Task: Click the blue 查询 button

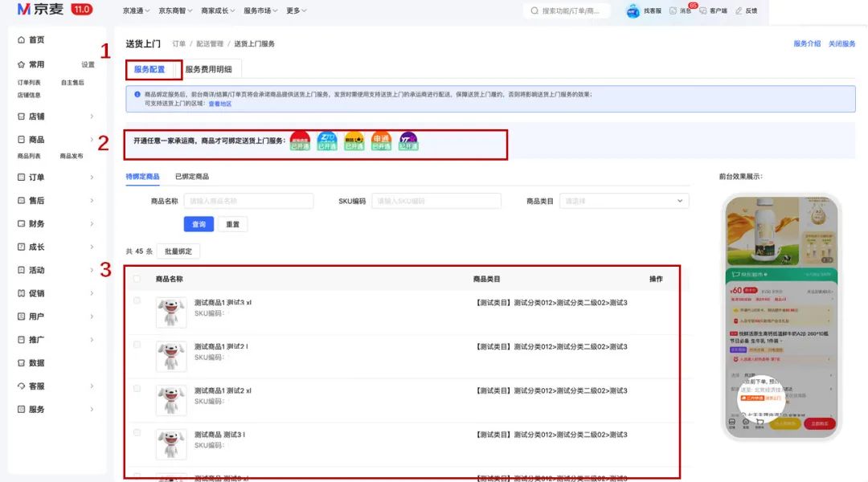Action: click(x=199, y=224)
